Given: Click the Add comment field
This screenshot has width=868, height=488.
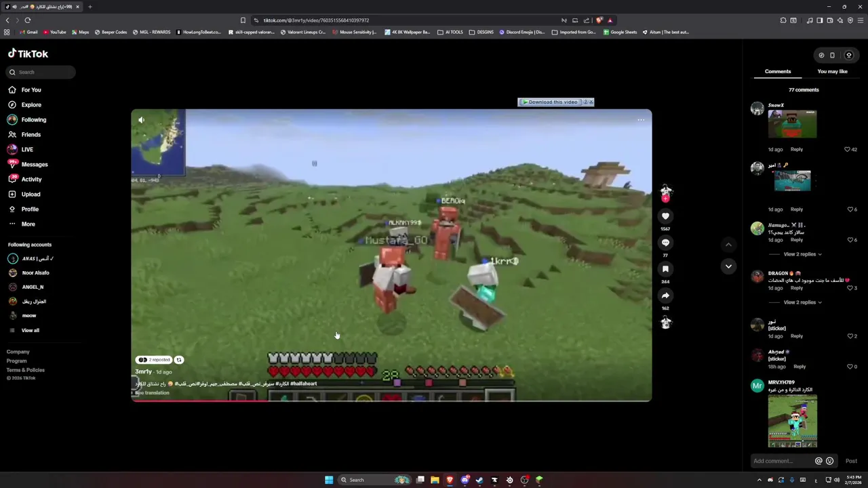Looking at the screenshot, I should pos(781,461).
